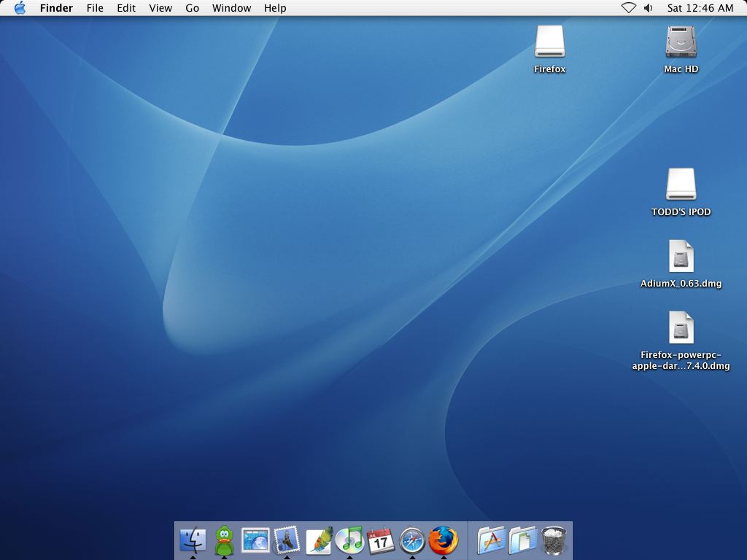
Task: Open the Apple menu
Action: [20, 8]
